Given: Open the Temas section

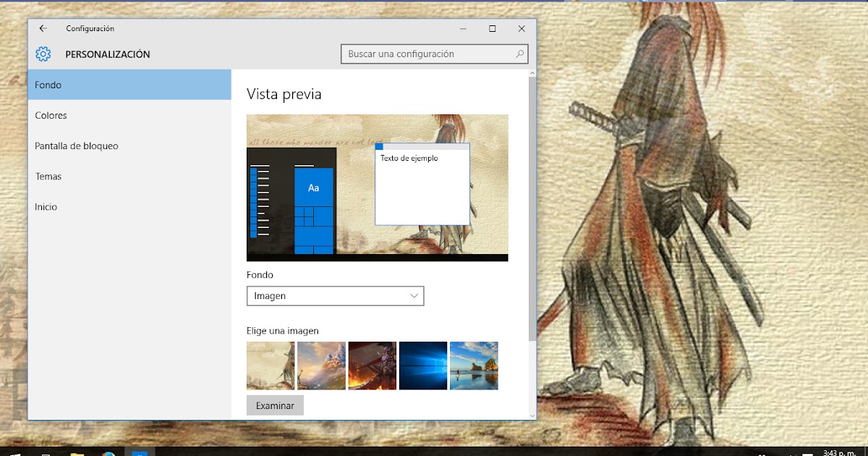Looking at the screenshot, I should pos(129,176).
